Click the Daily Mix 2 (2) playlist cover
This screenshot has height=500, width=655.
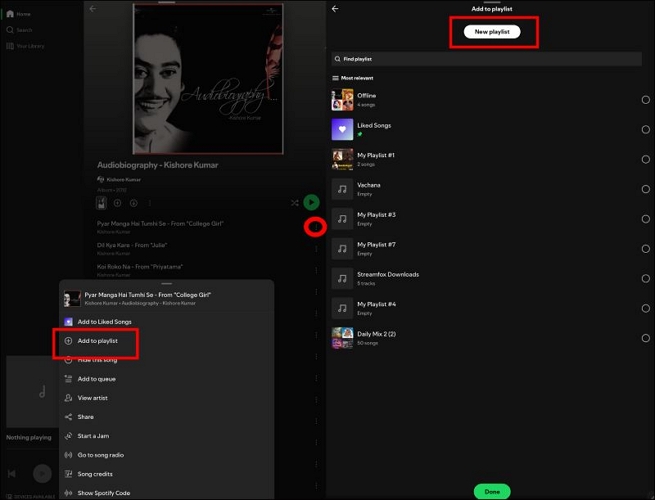point(342,338)
